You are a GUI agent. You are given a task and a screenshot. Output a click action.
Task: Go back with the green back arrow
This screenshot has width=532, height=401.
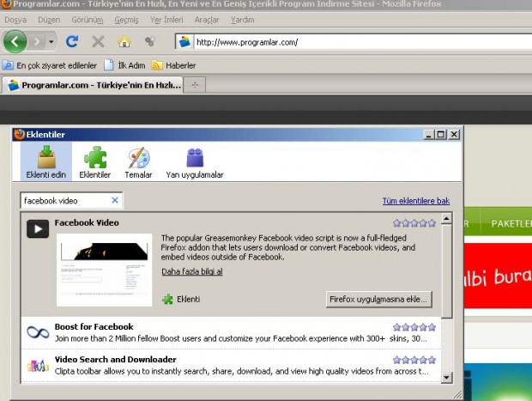15,41
